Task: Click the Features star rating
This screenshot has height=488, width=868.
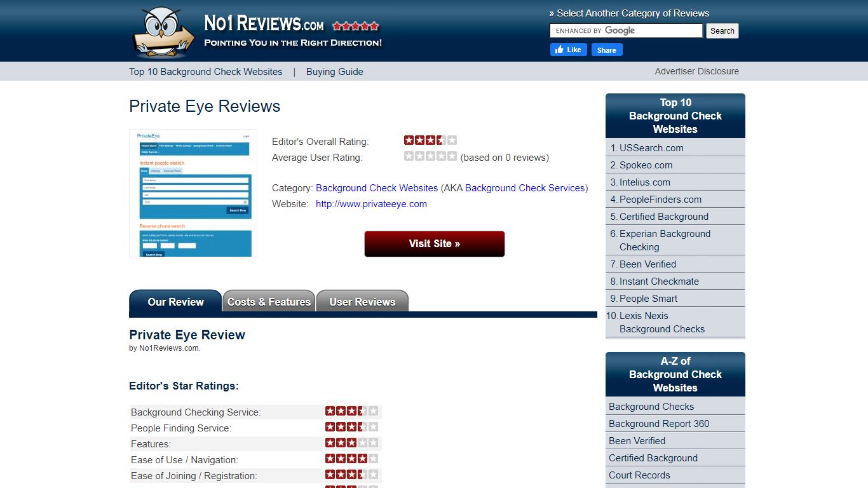Action: point(352,443)
